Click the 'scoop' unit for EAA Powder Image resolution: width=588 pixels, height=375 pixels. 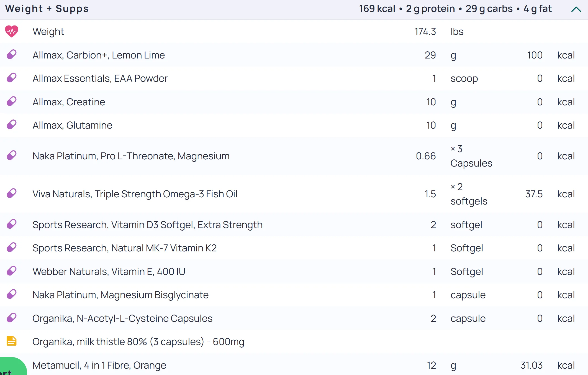pyautogui.click(x=464, y=79)
